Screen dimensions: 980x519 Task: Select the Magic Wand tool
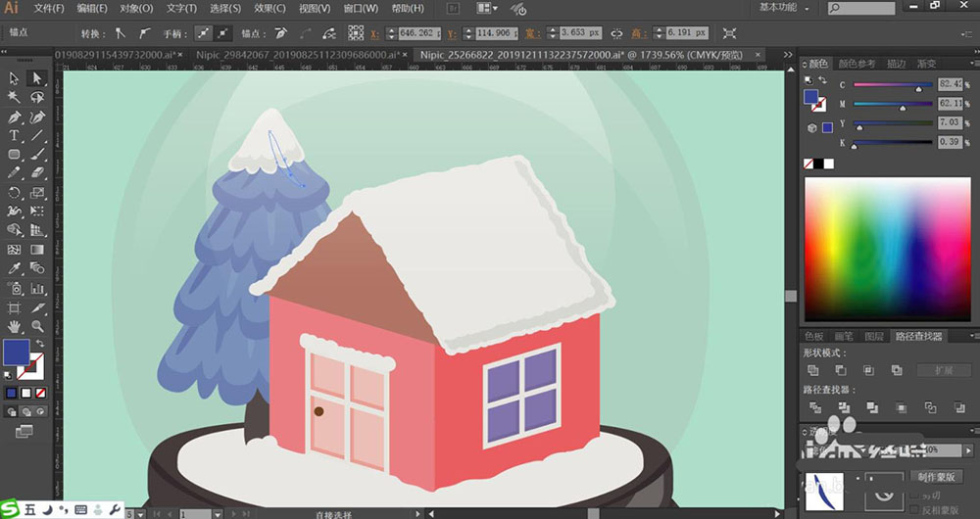(14, 97)
